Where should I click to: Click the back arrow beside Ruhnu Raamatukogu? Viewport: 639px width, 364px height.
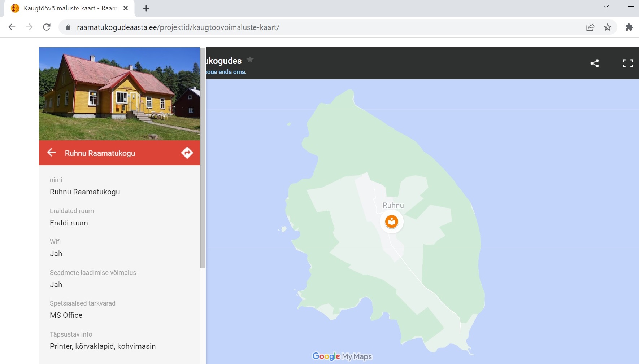[x=52, y=153]
